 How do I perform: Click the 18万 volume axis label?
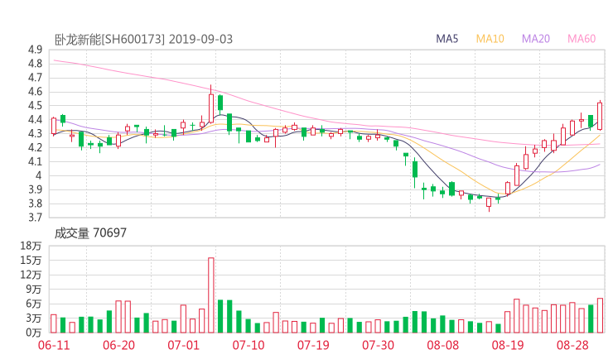[31, 246]
